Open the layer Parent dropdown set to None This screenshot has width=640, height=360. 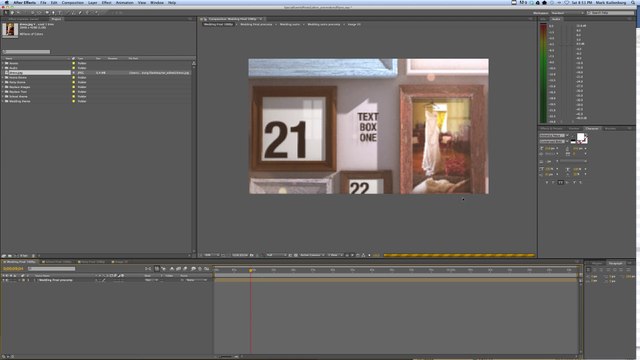[x=196, y=280]
